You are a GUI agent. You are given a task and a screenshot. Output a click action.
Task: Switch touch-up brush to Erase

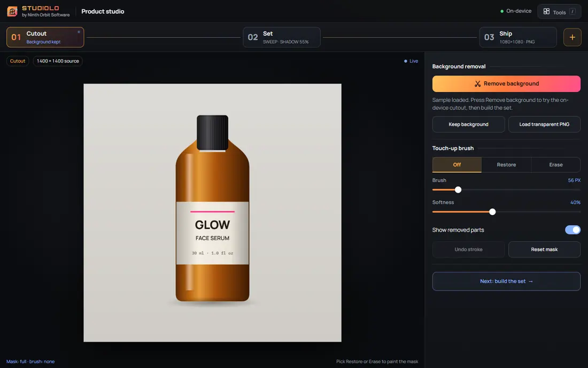[x=556, y=165]
